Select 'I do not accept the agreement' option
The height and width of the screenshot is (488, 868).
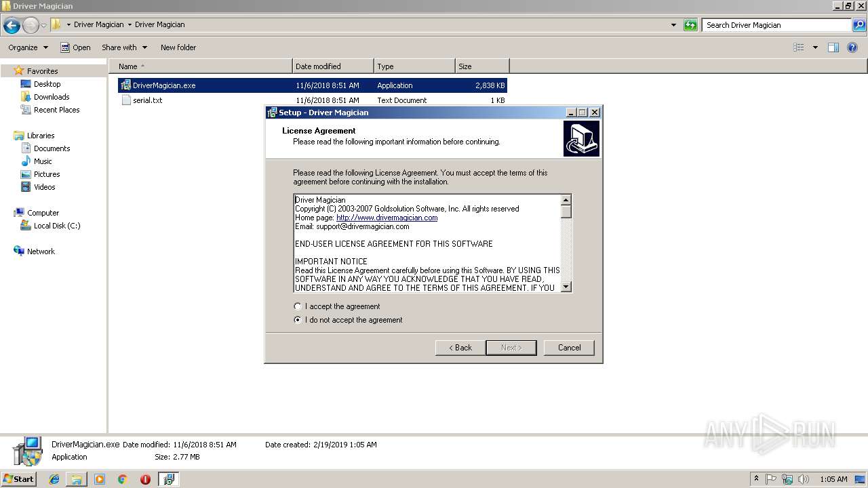(x=297, y=320)
